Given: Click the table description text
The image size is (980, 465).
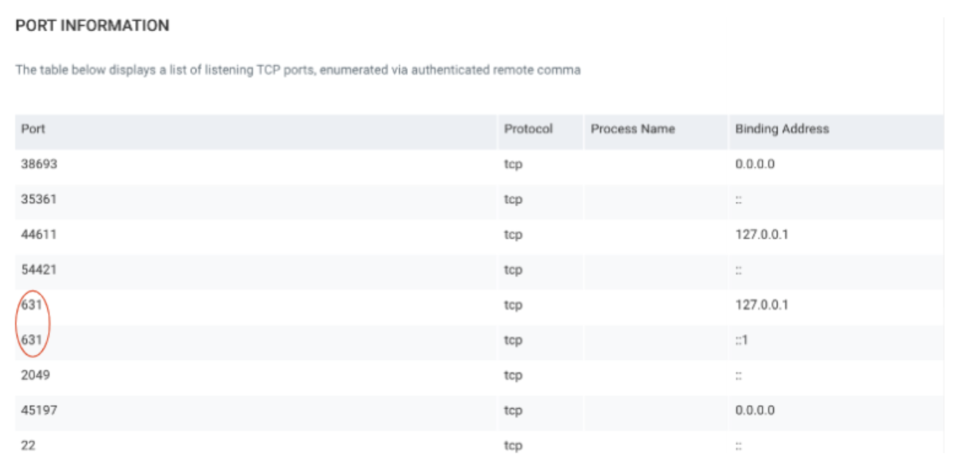Looking at the screenshot, I should [298, 70].
